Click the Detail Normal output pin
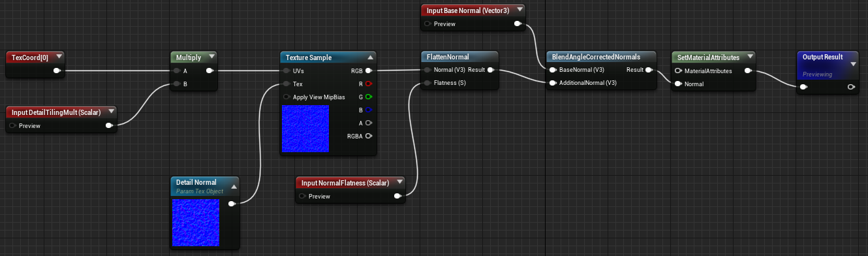Screen dimensions: 868x256 coord(232,203)
